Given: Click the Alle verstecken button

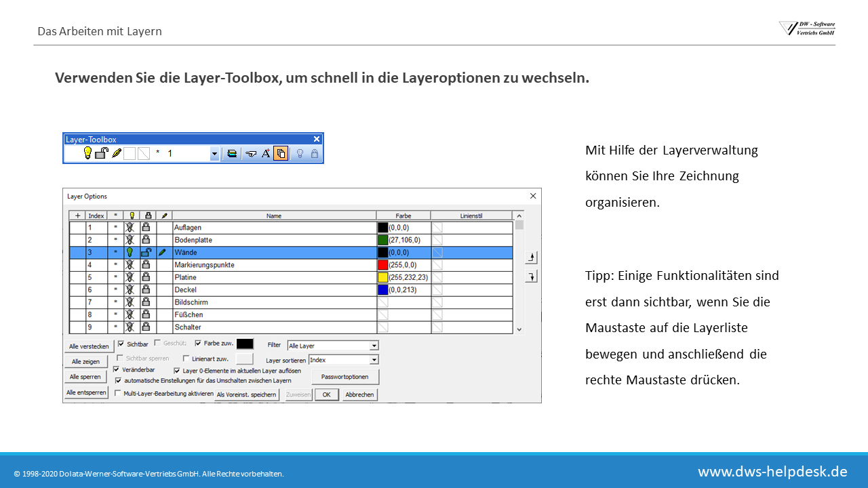Looking at the screenshot, I should point(90,346).
